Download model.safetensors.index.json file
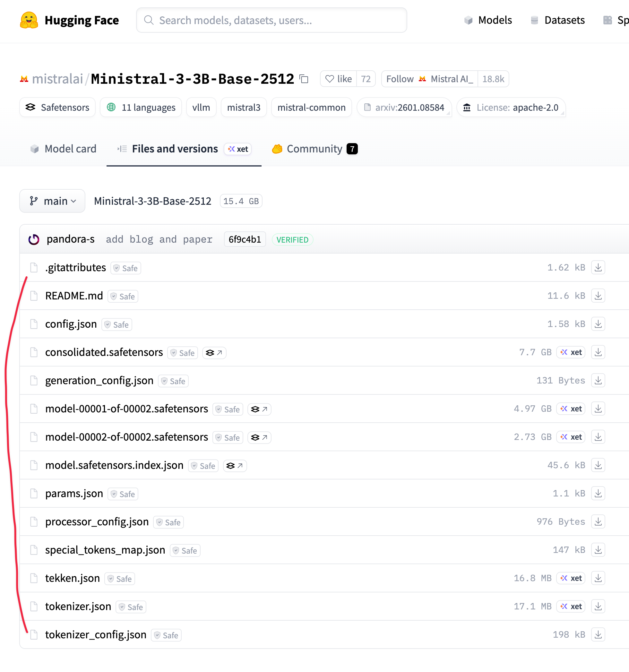The image size is (629, 672). click(598, 465)
